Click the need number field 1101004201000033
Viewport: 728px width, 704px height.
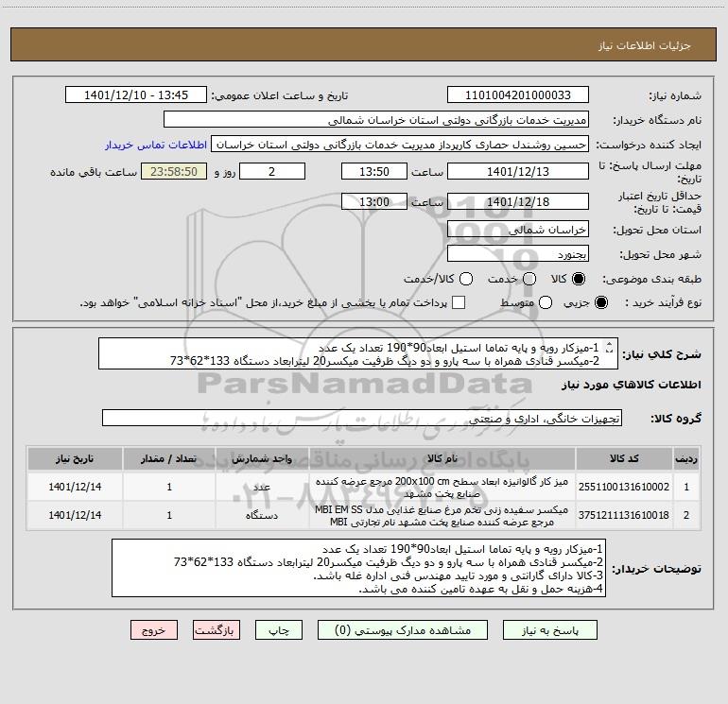coord(518,95)
